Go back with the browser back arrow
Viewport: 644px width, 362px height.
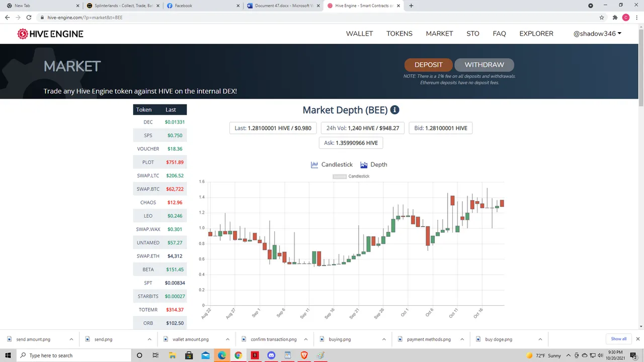point(7,17)
